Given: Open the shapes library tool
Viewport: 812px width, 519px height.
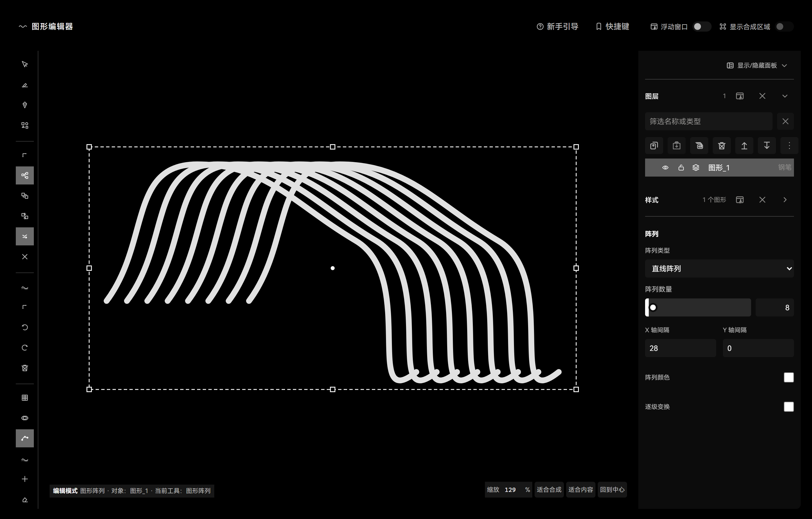Looking at the screenshot, I should point(25,125).
